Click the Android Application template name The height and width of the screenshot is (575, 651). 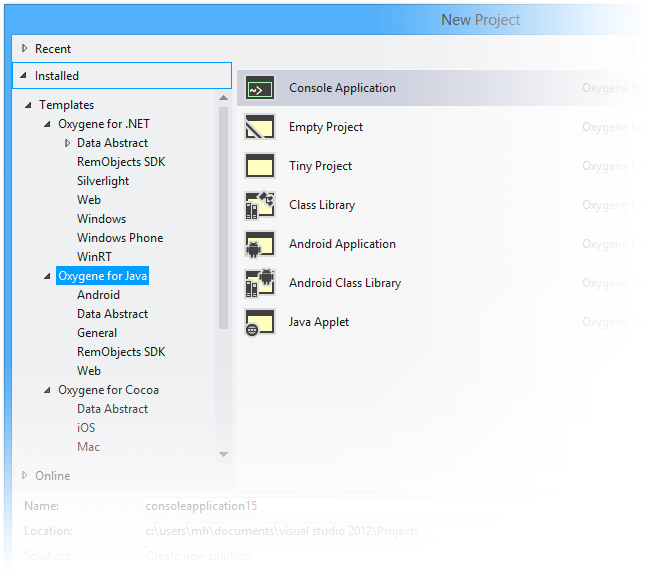point(342,244)
